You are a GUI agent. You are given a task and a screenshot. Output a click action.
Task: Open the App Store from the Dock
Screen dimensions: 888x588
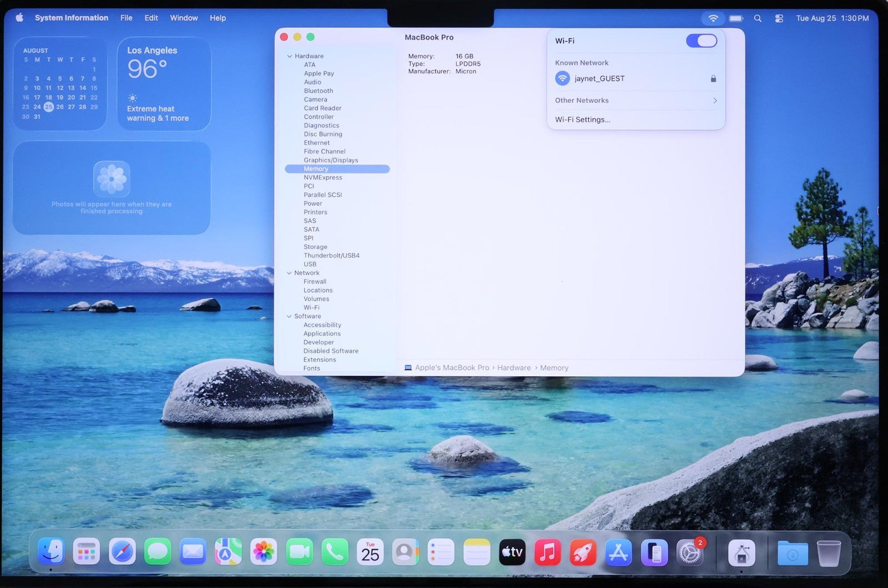click(619, 552)
